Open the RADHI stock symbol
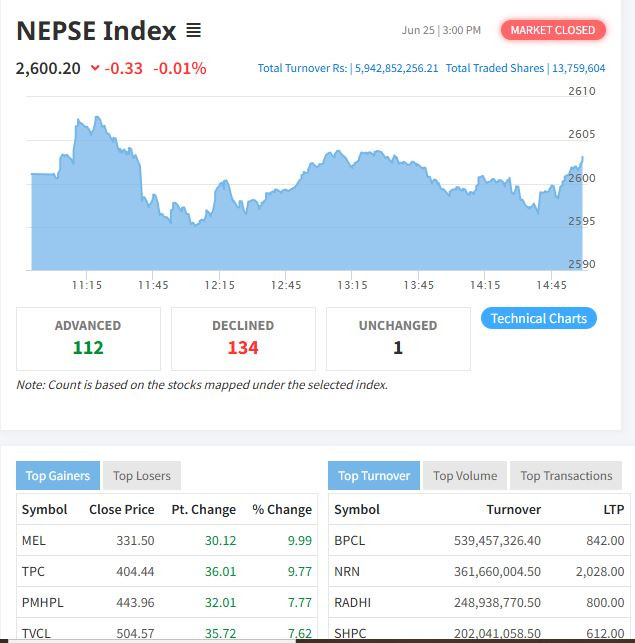 352,602
